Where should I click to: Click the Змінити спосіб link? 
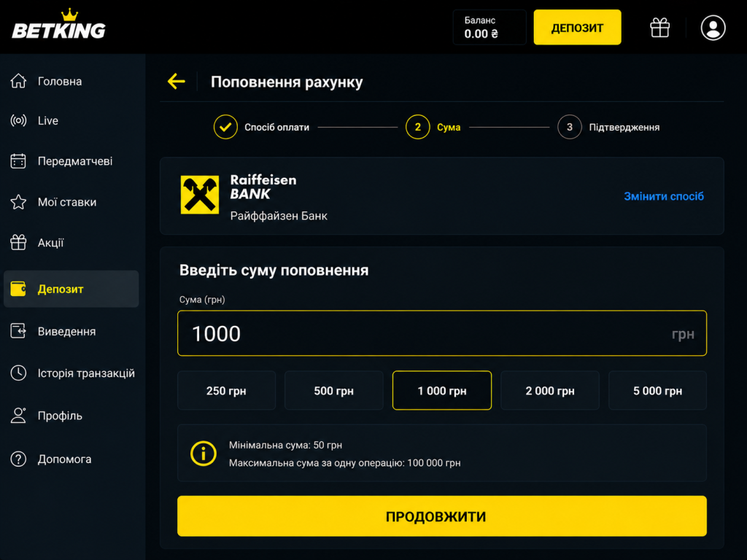point(664,196)
